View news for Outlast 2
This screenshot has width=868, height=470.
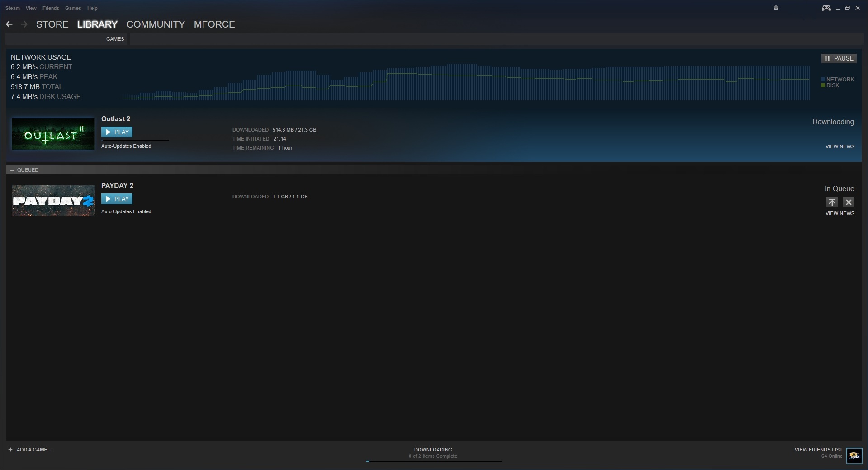(x=840, y=146)
